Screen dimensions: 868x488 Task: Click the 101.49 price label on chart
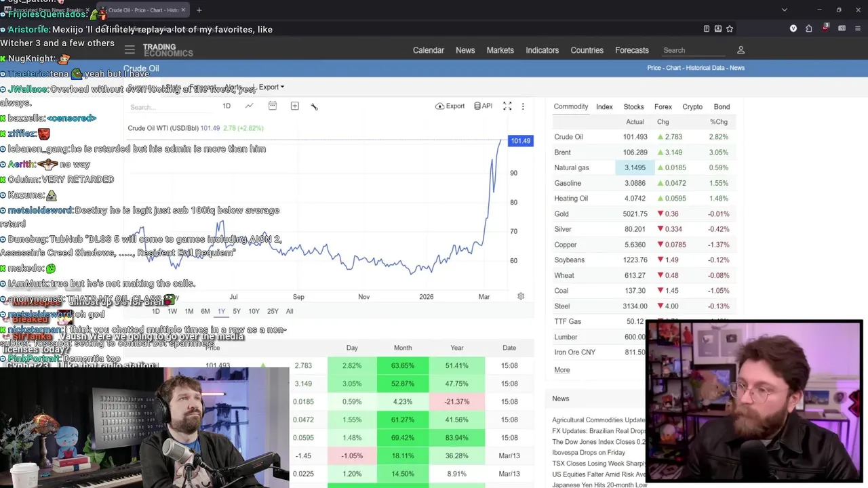coord(520,140)
